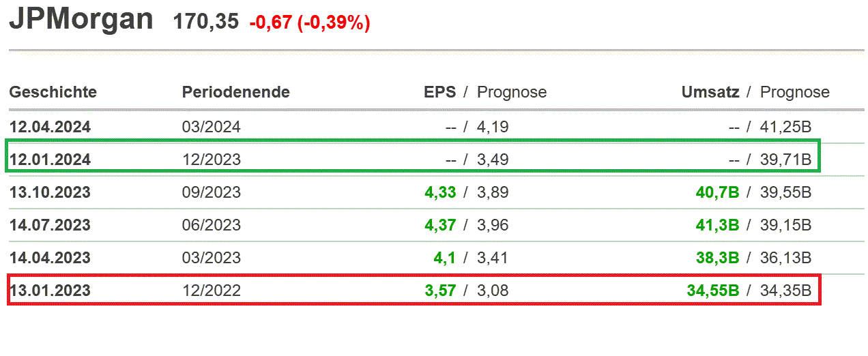Click the JPMorgan title heading
Image resolution: width=868 pixels, height=356 pixels.
[x=81, y=20]
